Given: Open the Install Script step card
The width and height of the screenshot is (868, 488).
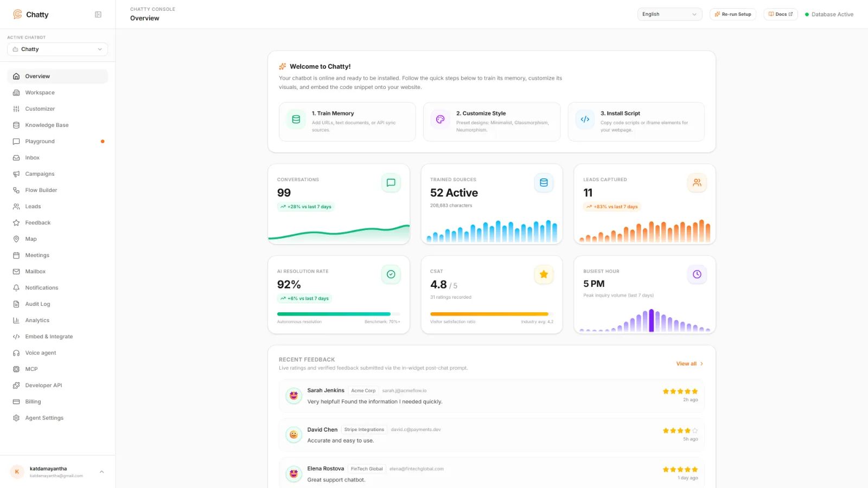Looking at the screenshot, I should [x=636, y=122].
